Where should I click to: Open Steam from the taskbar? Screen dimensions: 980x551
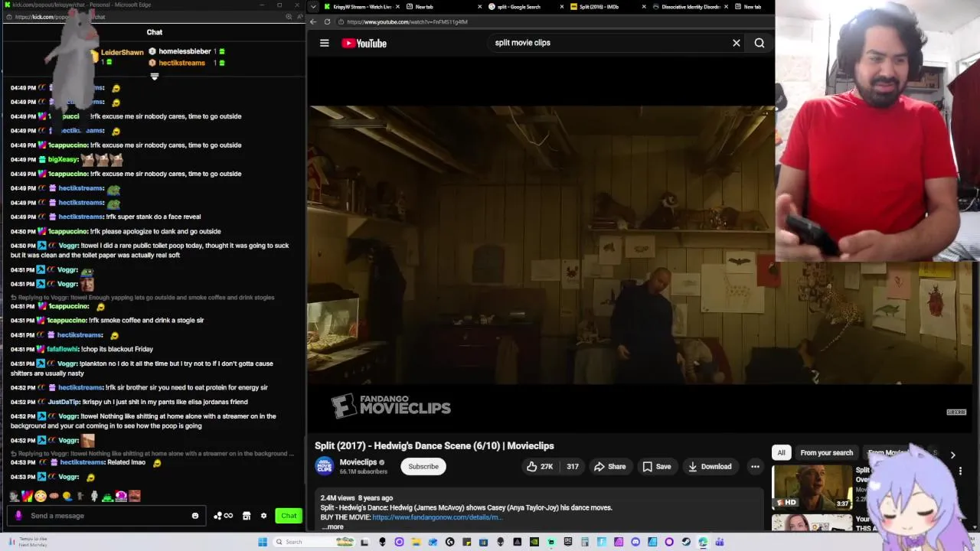tap(686, 542)
